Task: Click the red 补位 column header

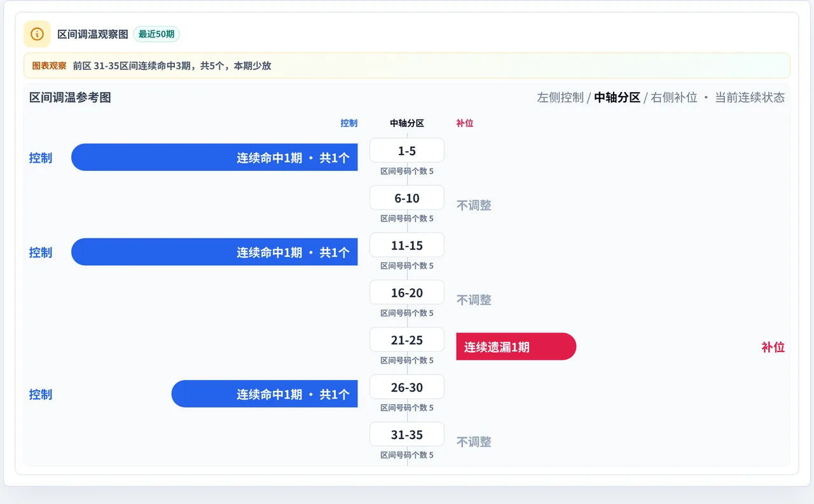Action: click(465, 123)
